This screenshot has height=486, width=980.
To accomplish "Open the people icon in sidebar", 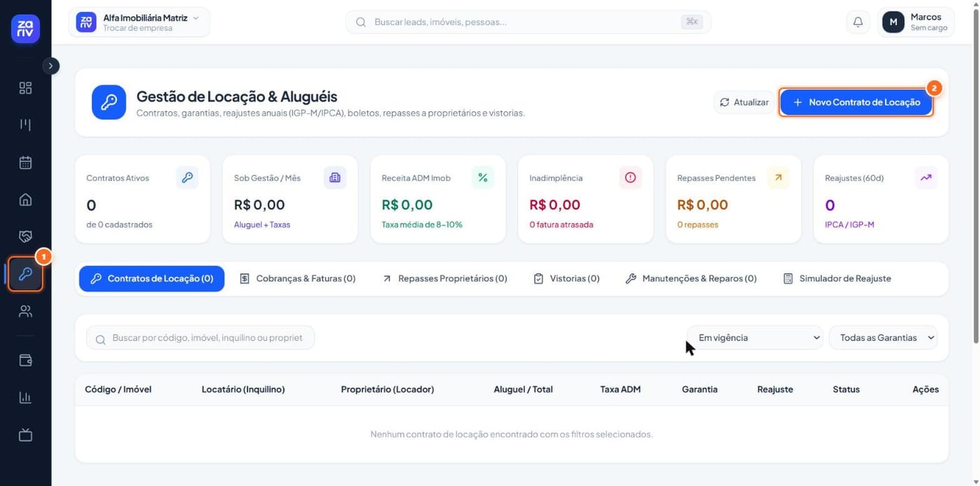I will [25, 312].
